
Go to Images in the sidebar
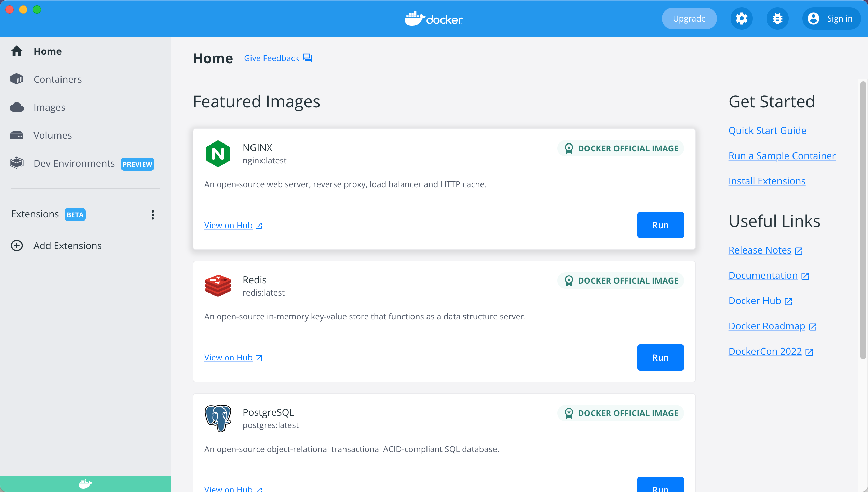49,107
